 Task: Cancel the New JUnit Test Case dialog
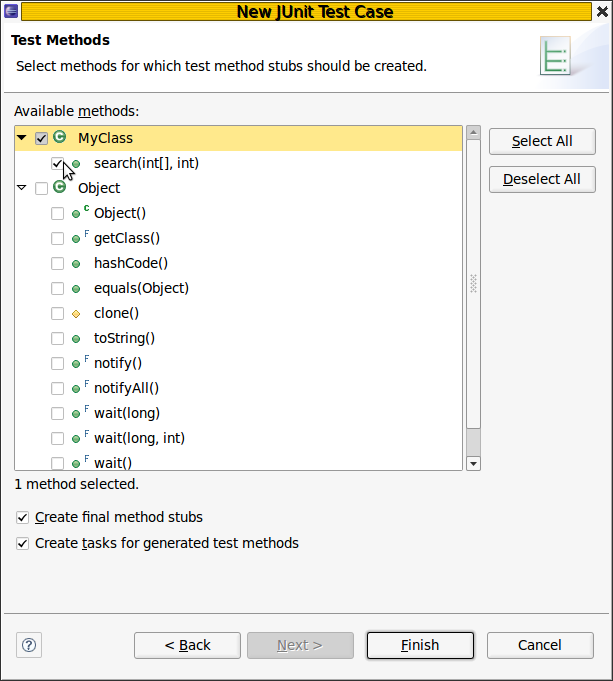[540, 645]
